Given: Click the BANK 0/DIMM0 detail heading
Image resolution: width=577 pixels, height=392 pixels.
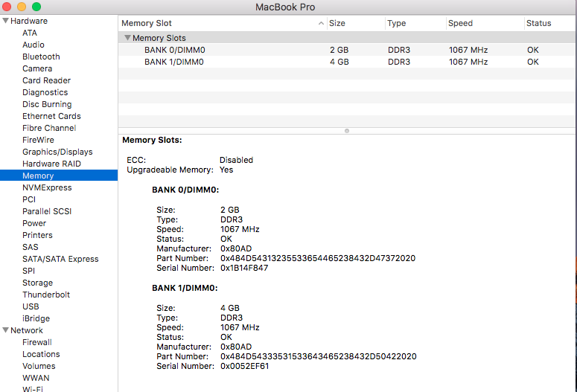Looking at the screenshot, I should pyautogui.click(x=185, y=190).
